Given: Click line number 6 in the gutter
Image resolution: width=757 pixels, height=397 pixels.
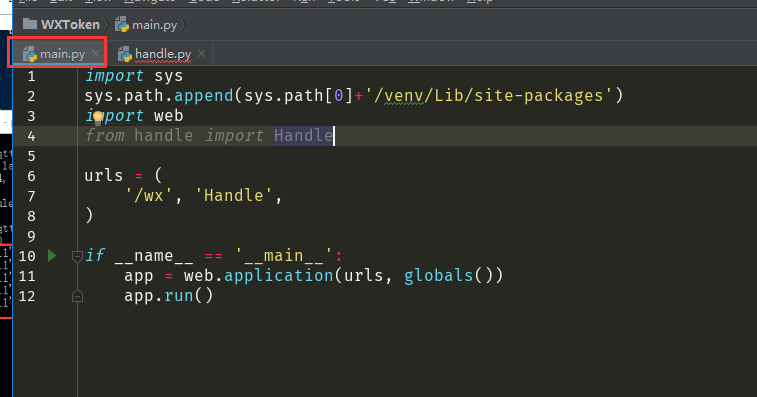Looking at the screenshot, I should click(31, 176).
